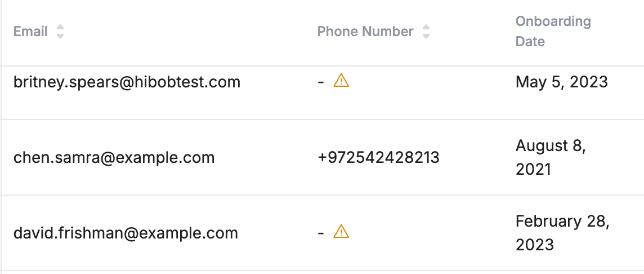
Task: Select the Onboarding Date column header
Action: [x=553, y=31]
